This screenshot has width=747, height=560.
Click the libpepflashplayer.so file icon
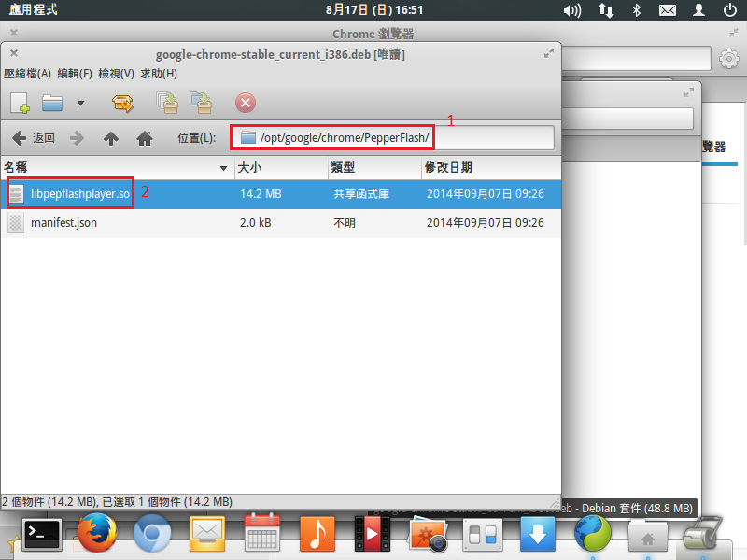click(16, 194)
